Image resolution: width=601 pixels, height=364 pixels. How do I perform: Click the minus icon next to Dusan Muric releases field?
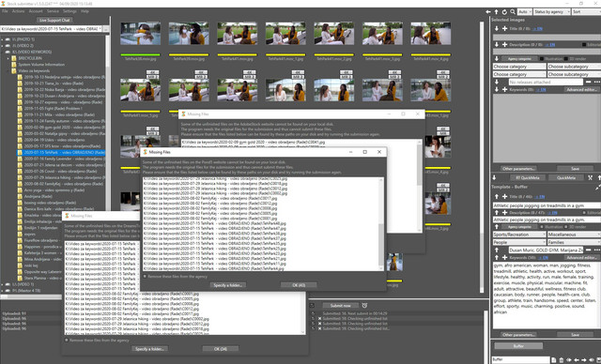pyautogui.click(x=589, y=250)
